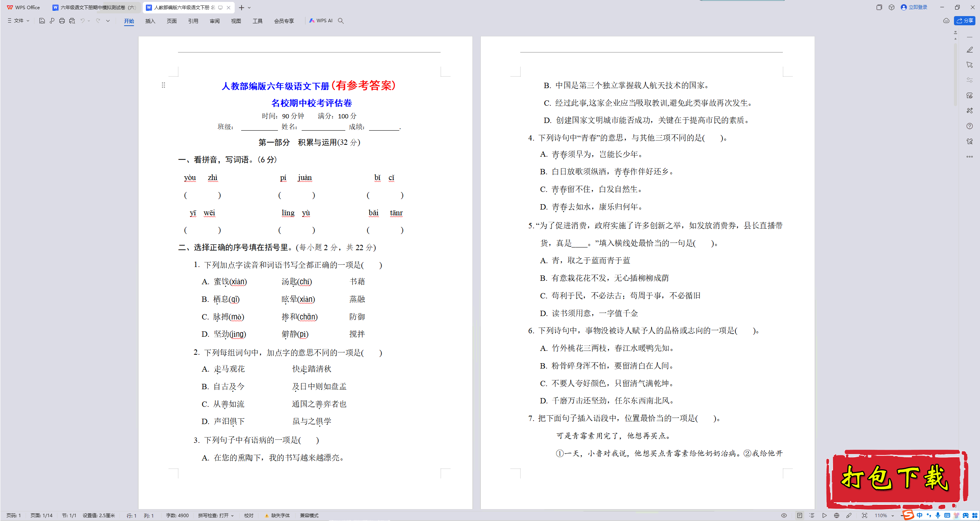Viewport: 980px width, 521px height.
Task: Click the help question mark in the right sidebar
Action: coord(970,126)
